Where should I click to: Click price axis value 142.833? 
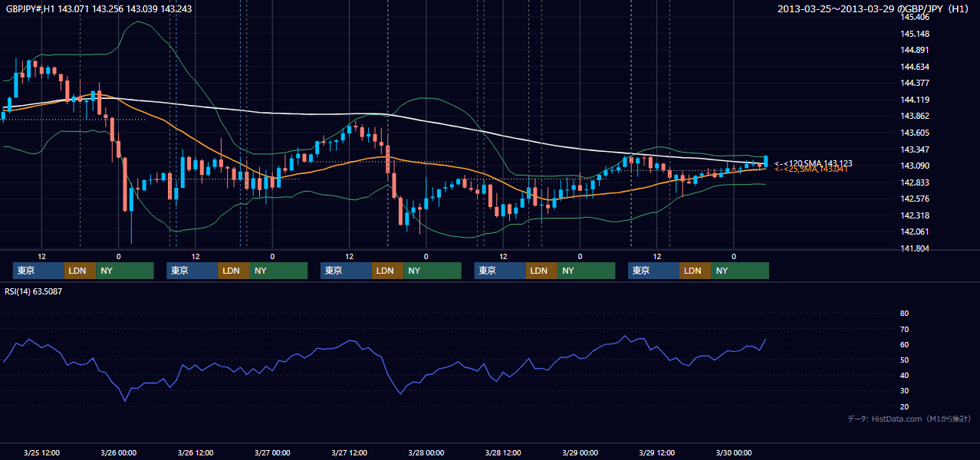point(915,182)
